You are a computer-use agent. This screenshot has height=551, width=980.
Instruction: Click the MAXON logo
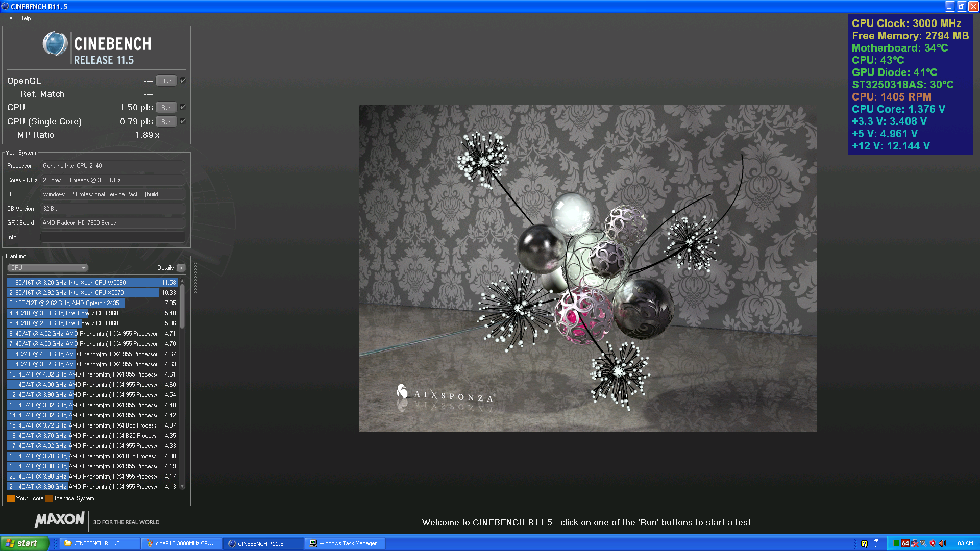[60, 520]
